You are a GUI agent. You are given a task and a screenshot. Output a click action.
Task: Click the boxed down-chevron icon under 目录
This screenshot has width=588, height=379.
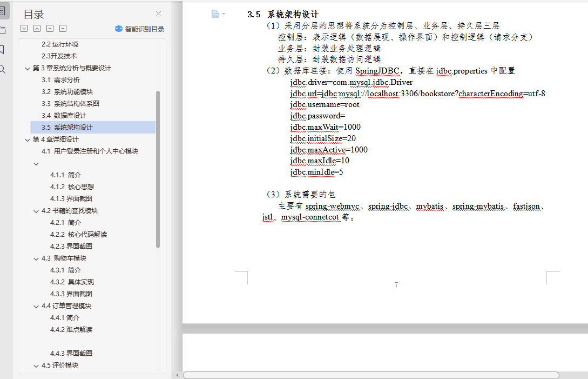click(x=24, y=29)
